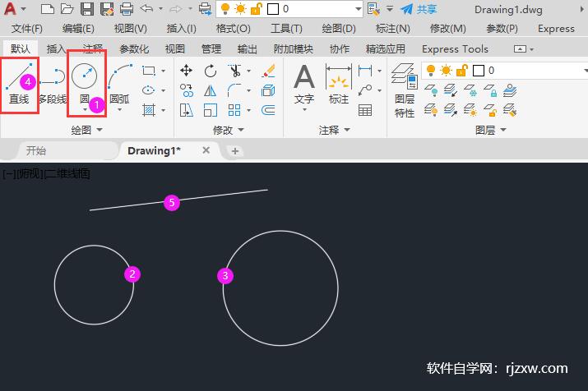Click the layer Lock icon in the Layers panel
This screenshot has height=391, width=588.
pyautogui.click(x=490, y=90)
